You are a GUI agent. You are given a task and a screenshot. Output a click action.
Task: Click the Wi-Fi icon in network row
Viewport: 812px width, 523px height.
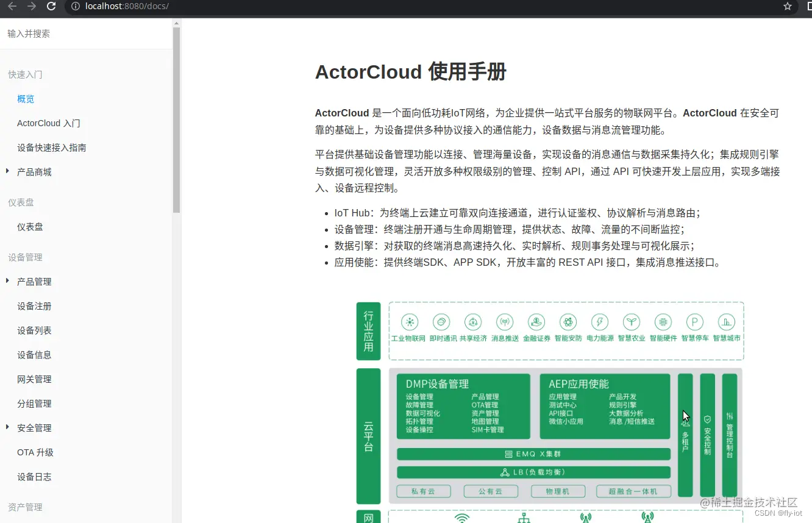tap(462, 519)
